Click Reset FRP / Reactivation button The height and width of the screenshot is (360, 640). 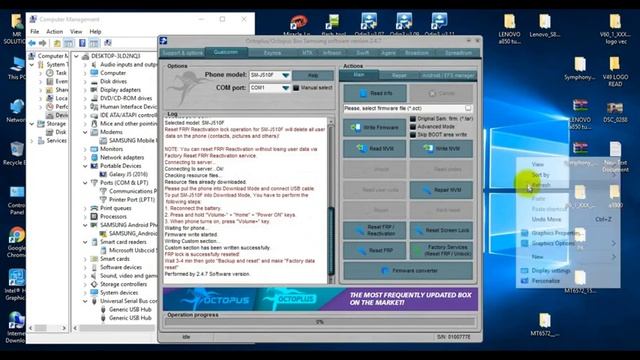click(375, 230)
